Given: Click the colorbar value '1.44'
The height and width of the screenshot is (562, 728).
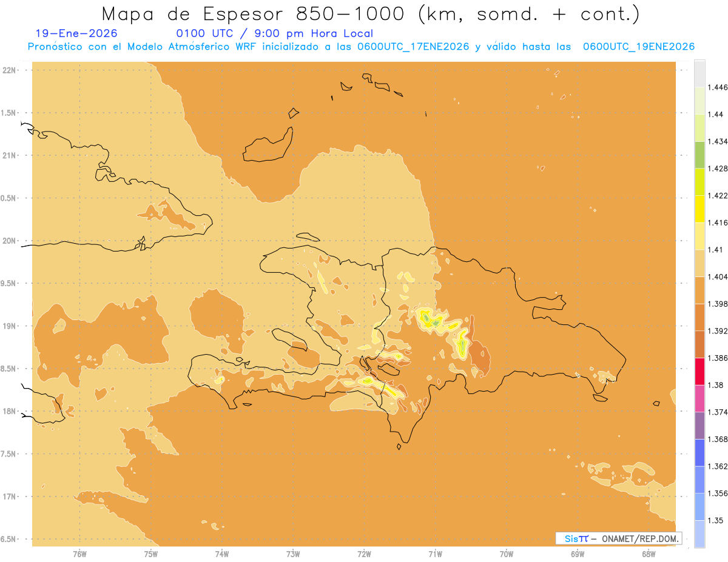Looking at the screenshot, I should pyautogui.click(x=716, y=114).
